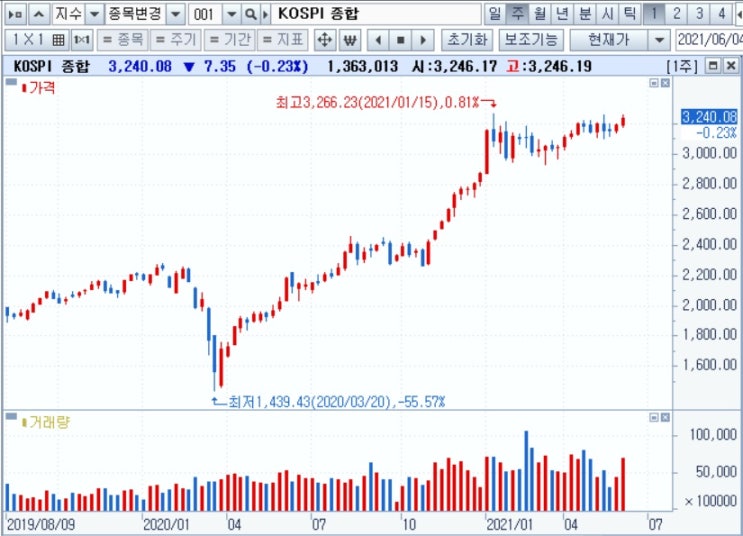The image size is (743, 536).
Task: Click the 001 code input field
Action: coord(205,14)
